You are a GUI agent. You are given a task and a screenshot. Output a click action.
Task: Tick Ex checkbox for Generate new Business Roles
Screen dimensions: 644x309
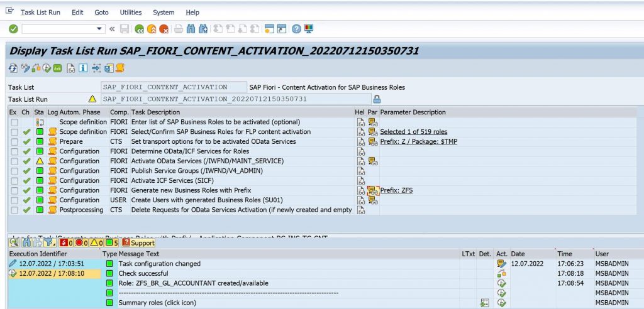coord(14,190)
